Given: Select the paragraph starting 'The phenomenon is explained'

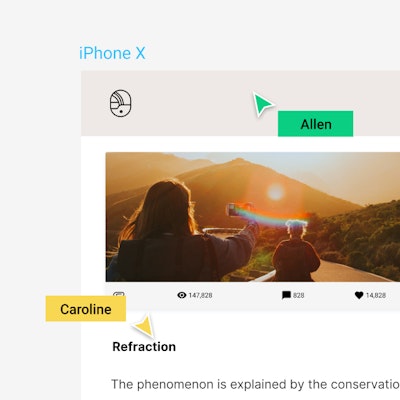Looking at the screenshot, I should point(255,384).
